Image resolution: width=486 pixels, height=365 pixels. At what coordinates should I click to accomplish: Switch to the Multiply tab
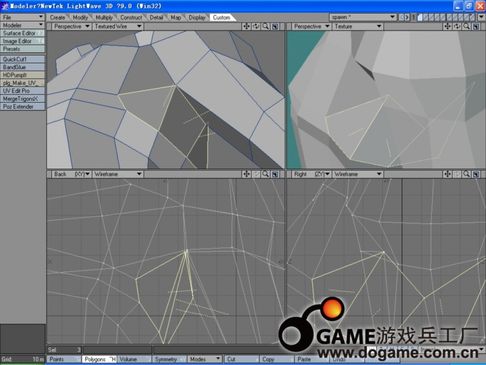[x=104, y=17]
